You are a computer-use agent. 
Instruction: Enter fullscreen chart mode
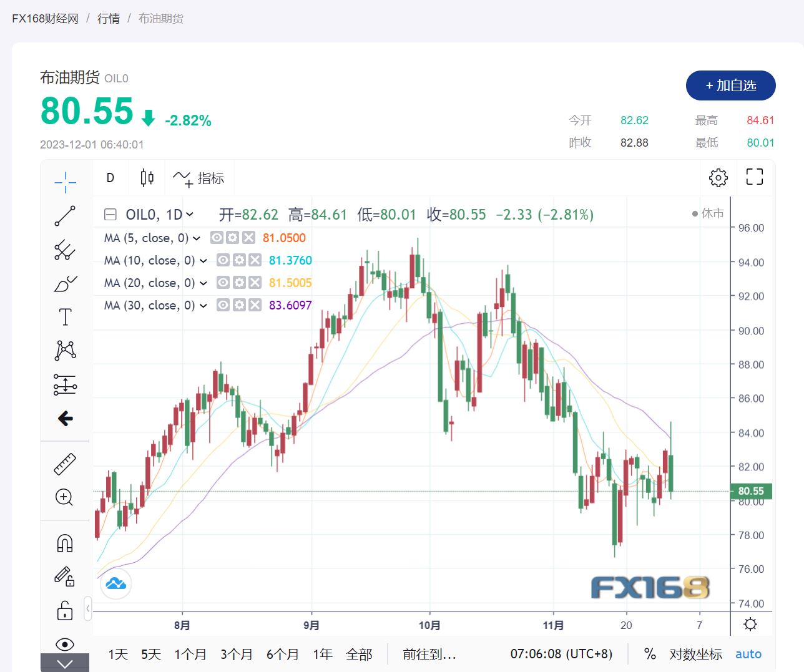point(755,177)
